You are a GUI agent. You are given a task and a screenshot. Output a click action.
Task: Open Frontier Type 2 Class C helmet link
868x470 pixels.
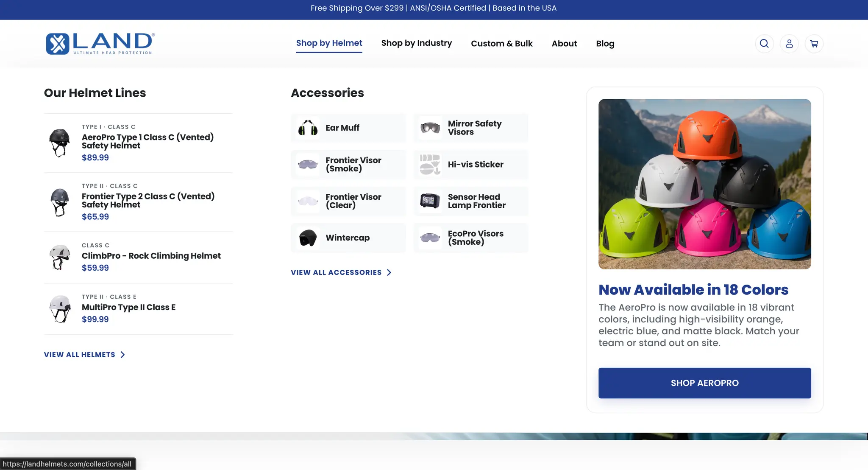(148, 200)
